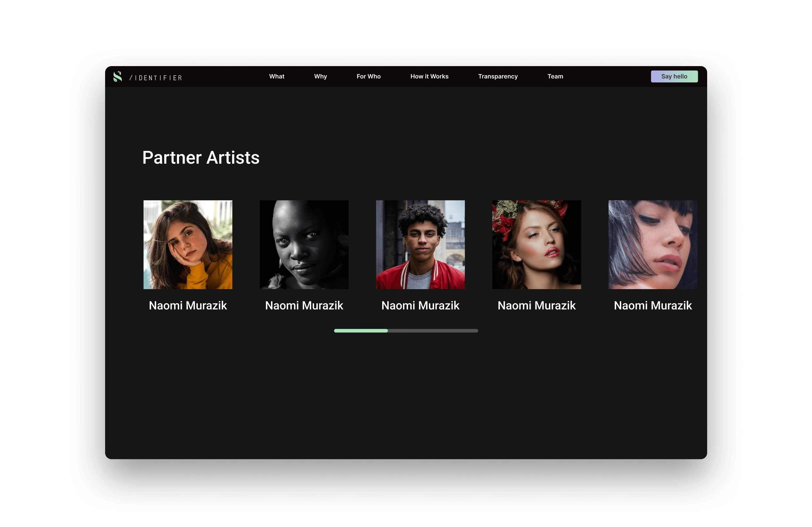Click the green S logo icon
The height and width of the screenshot is (527, 812).
118,76
